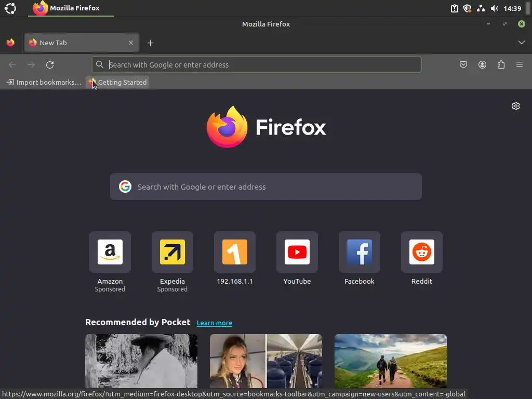Open the Firefox account icon
The height and width of the screenshot is (399, 532).
click(482, 64)
